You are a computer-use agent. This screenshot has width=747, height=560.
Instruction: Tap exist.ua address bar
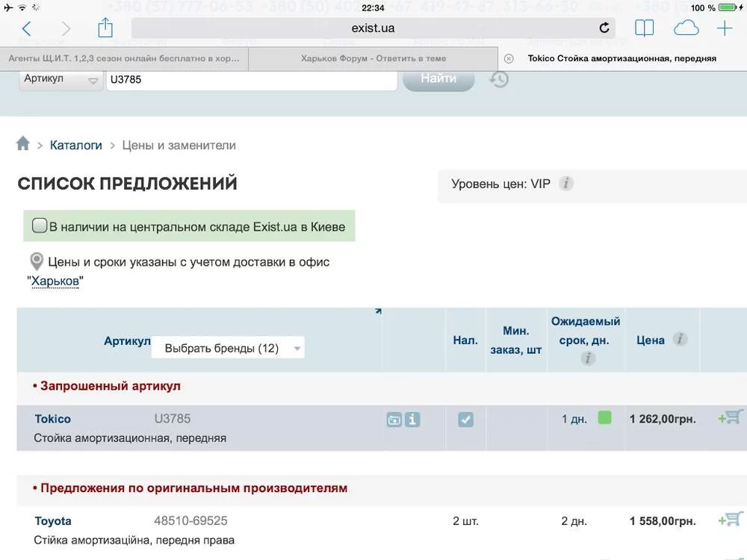373,28
